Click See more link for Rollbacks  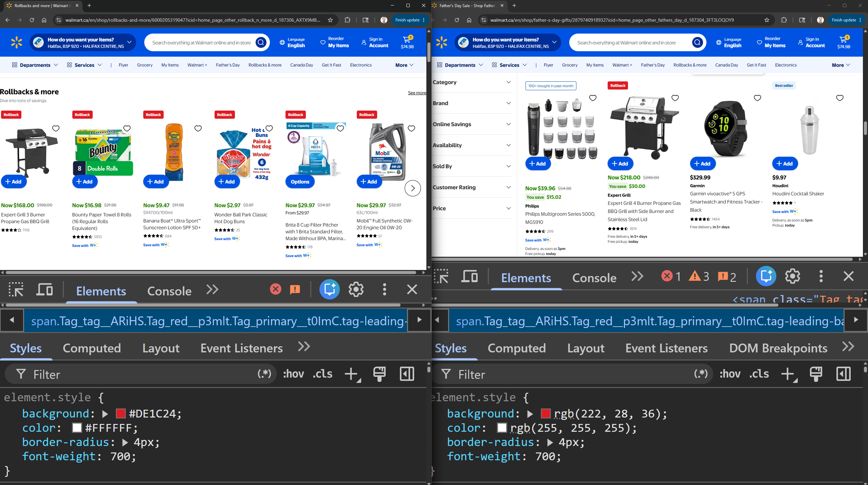(417, 93)
